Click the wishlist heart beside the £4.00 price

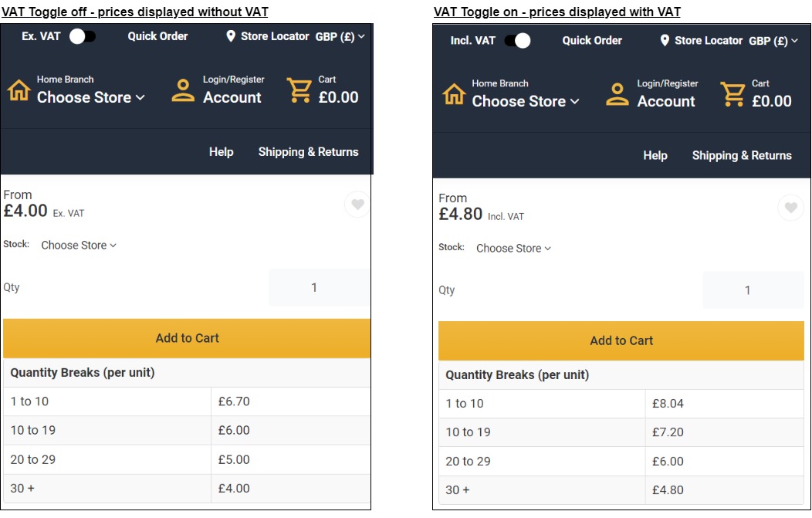click(357, 205)
